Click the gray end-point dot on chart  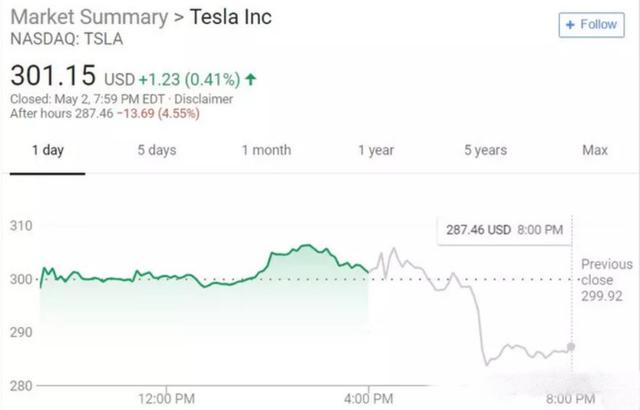[571, 347]
